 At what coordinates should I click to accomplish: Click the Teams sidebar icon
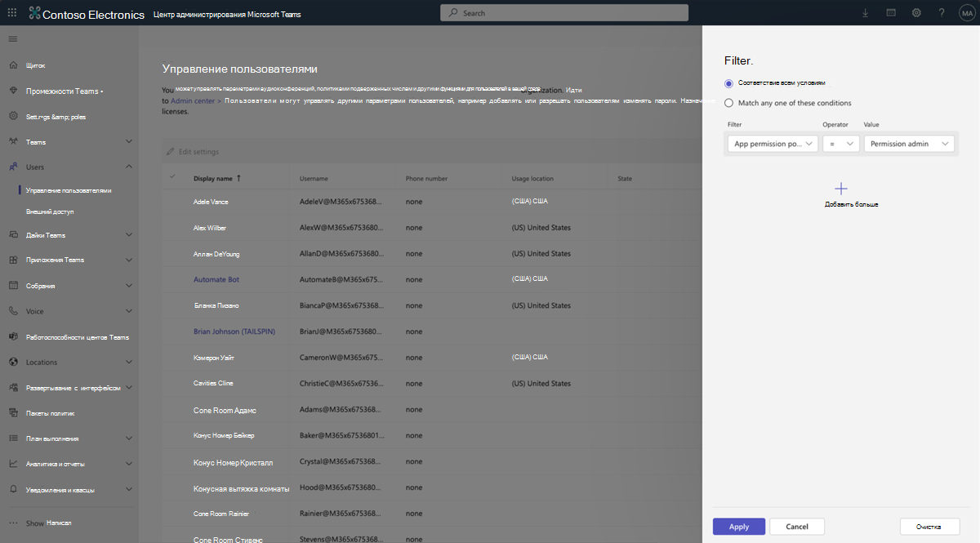[13, 142]
